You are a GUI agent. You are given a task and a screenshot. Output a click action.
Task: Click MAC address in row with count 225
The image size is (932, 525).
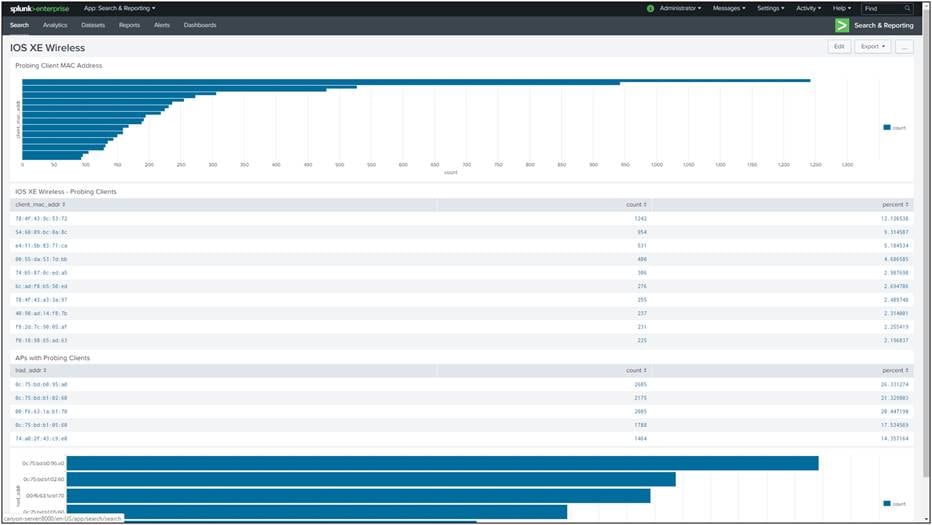point(41,341)
